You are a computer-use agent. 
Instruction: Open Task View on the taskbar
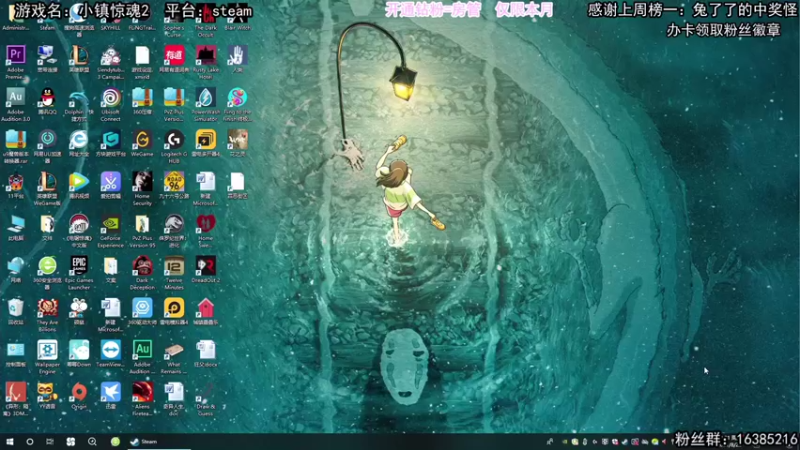[49, 442]
